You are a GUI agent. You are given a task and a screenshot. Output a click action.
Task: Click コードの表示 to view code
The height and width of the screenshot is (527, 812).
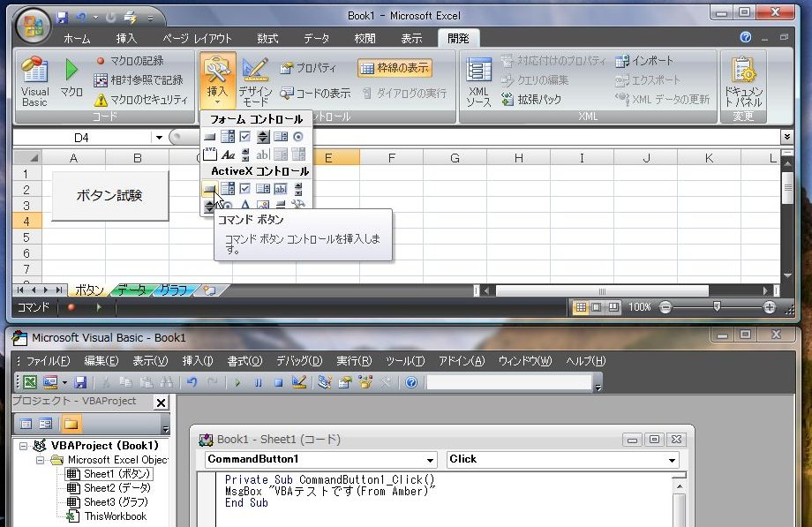(315, 93)
